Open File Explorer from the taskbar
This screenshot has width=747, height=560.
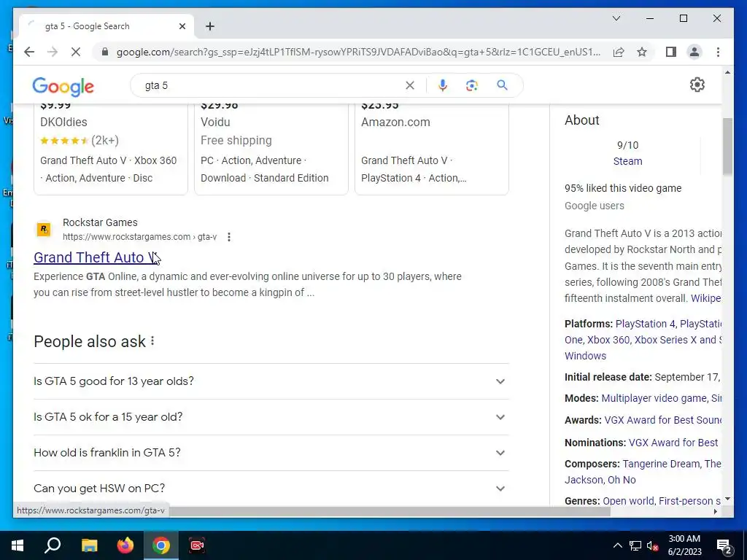point(89,545)
